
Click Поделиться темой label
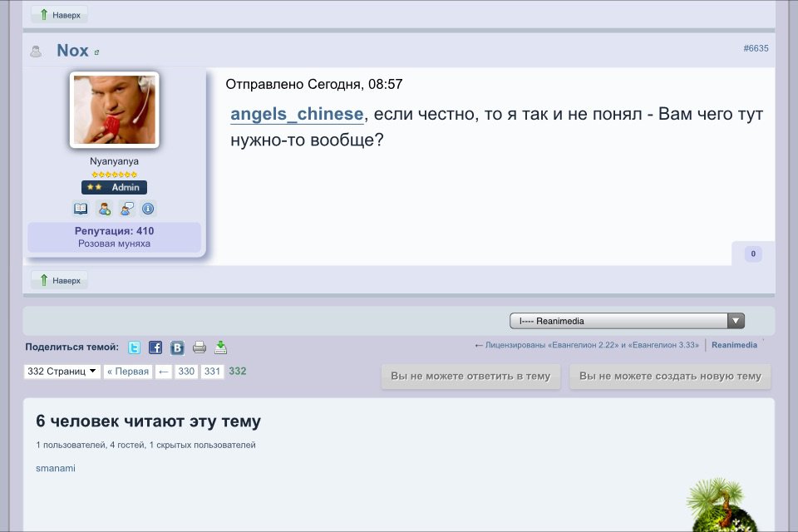pos(71,347)
